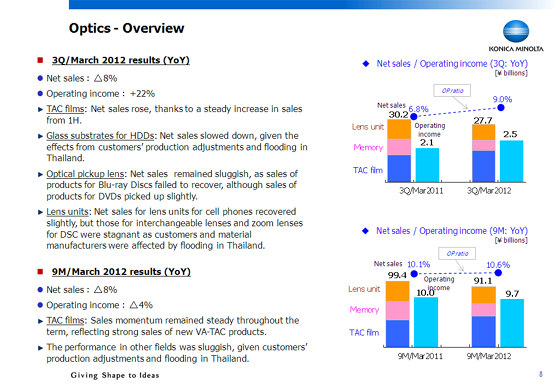
Task: Click the 6.8% OP ratio dot
Action: point(414,116)
